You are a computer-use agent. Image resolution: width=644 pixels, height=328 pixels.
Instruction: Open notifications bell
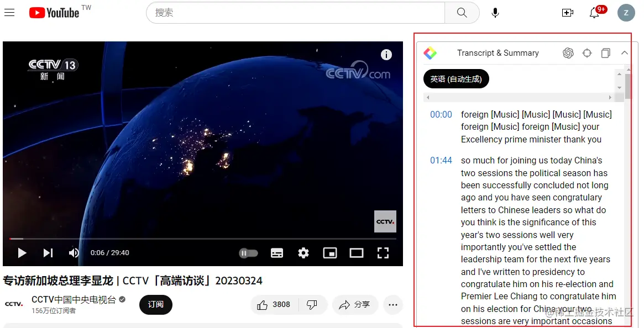click(594, 13)
